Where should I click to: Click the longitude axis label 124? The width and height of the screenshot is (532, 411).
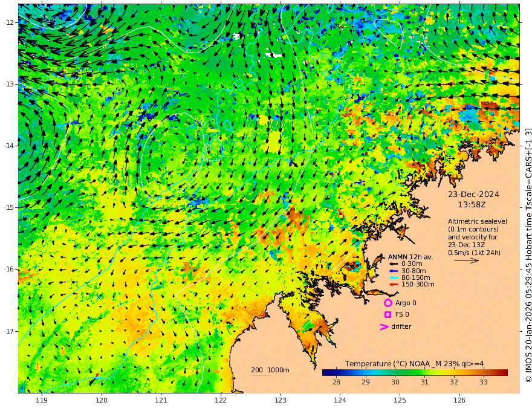pos(340,400)
